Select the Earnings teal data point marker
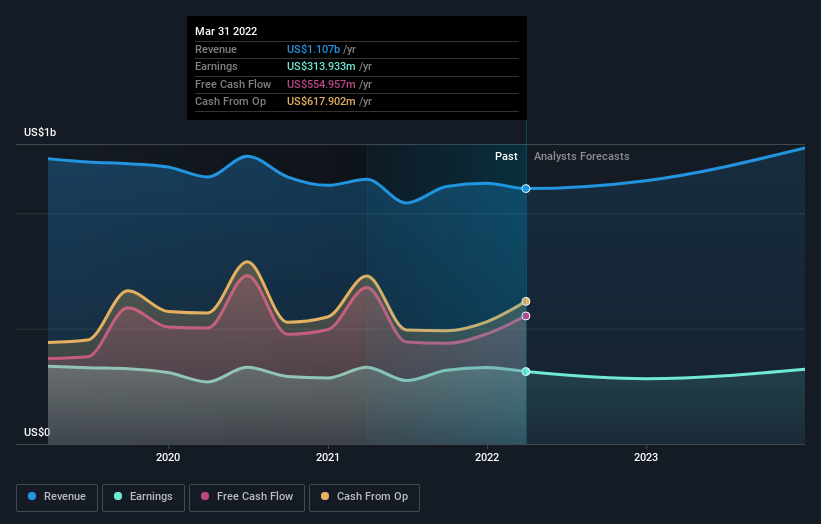 coord(526,372)
